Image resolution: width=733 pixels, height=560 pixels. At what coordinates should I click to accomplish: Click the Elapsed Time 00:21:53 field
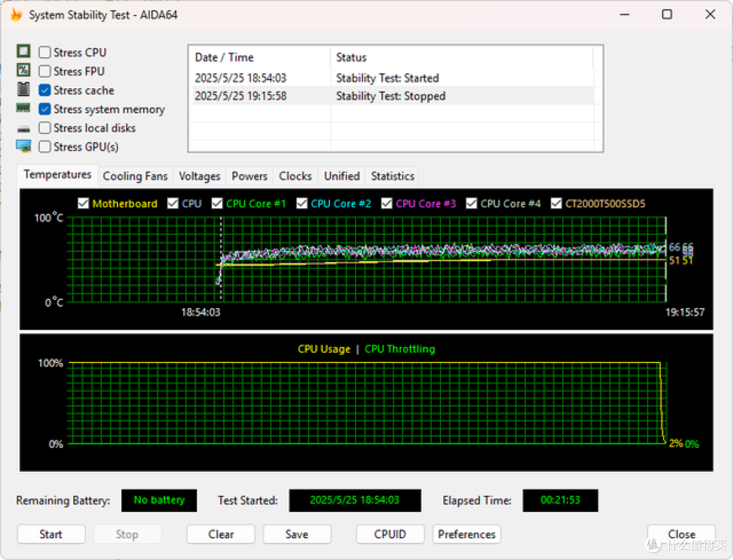[560, 500]
